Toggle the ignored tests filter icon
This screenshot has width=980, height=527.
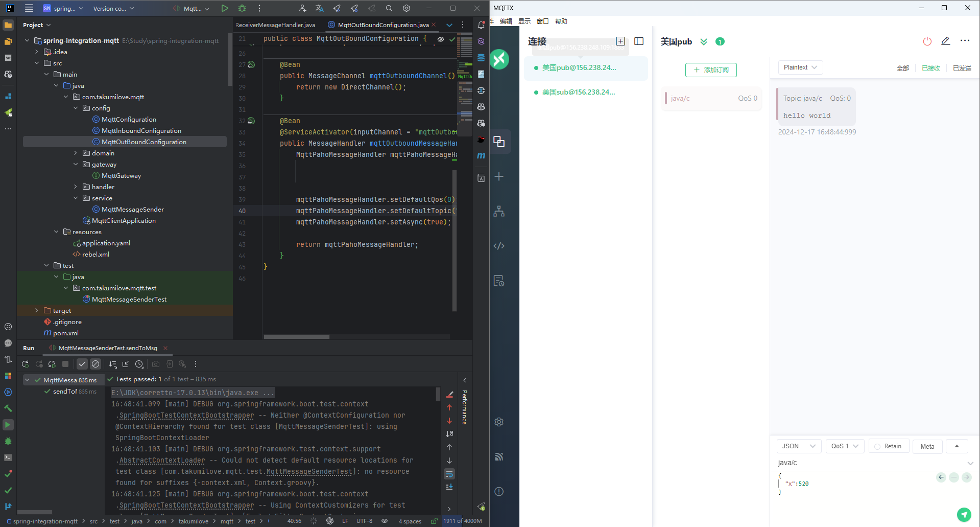click(95, 364)
